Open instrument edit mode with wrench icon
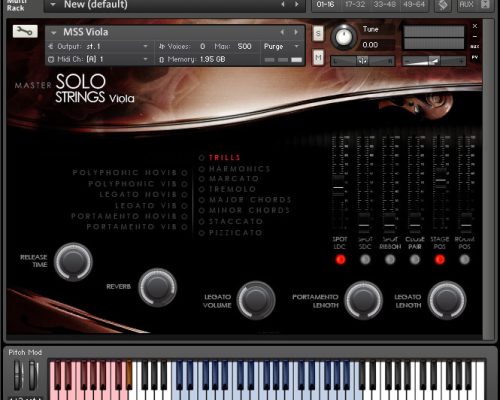This screenshot has width=500, height=400. (x=25, y=31)
